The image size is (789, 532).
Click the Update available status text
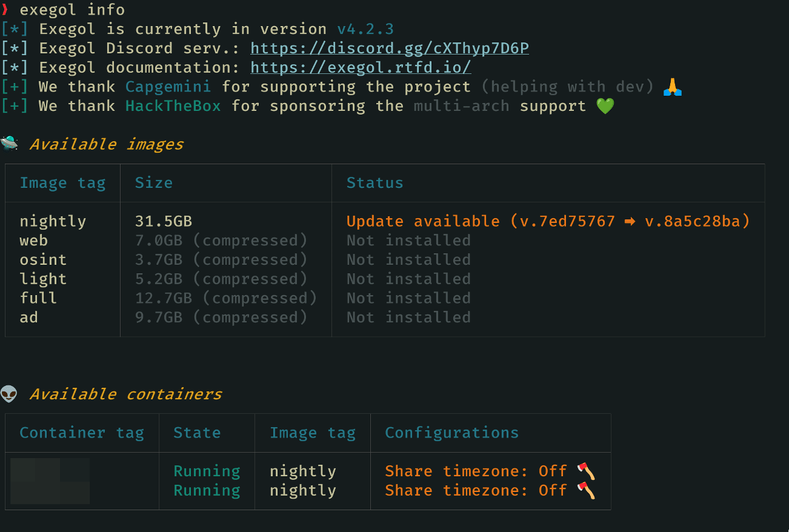point(423,222)
